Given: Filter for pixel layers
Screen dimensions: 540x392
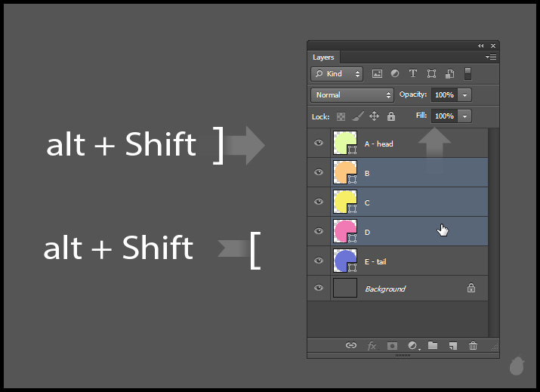Looking at the screenshot, I should pos(377,74).
